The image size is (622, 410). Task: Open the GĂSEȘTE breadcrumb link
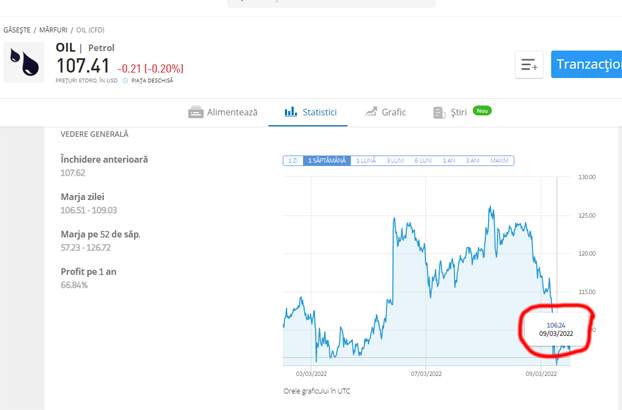16,30
